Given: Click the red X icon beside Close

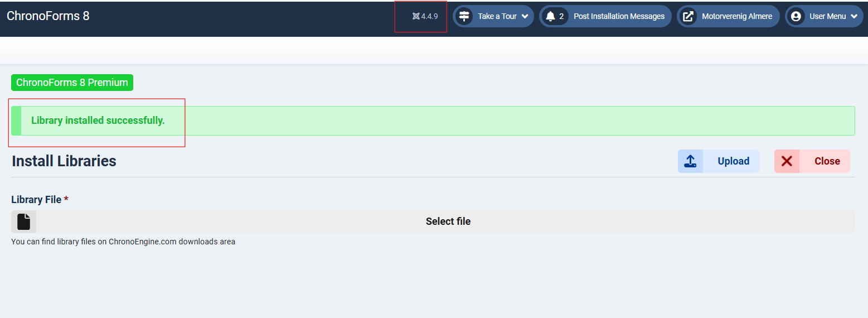Looking at the screenshot, I should (x=787, y=161).
